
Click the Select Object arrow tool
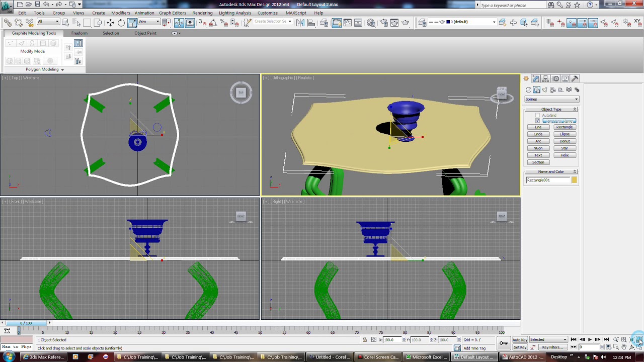(66, 23)
